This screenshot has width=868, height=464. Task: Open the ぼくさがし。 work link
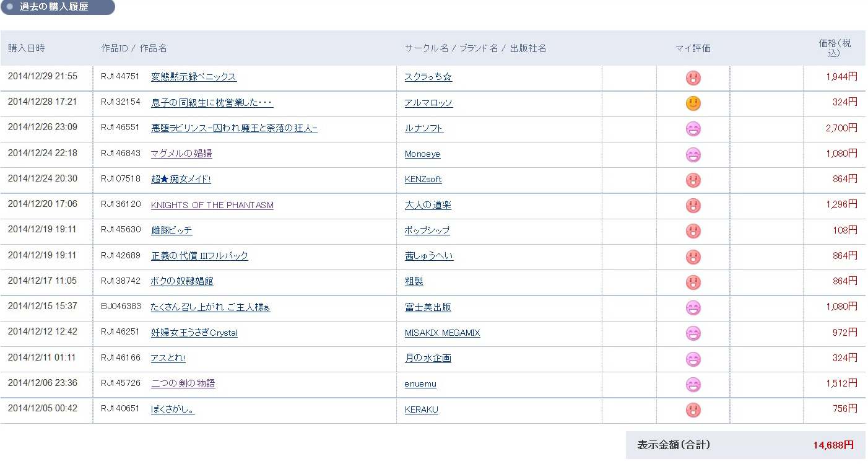[x=173, y=409]
